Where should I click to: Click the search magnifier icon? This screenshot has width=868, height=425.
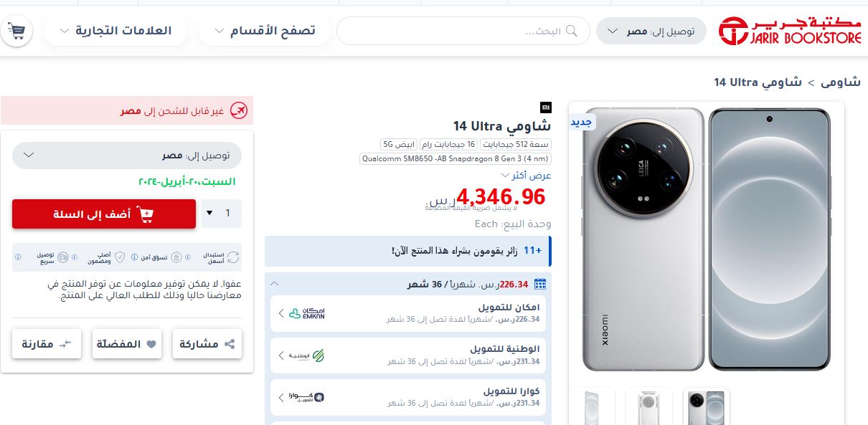click(x=572, y=31)
